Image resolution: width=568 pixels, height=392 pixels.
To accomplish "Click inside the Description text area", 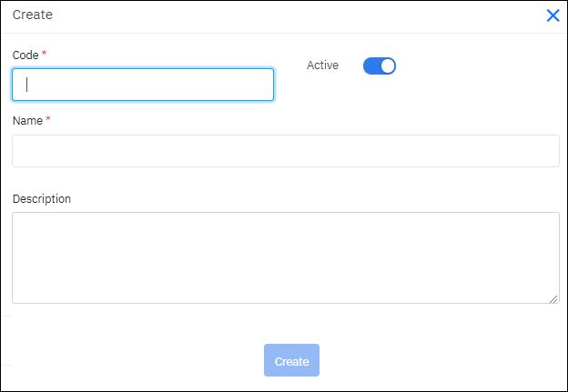I will pos(286,257).
